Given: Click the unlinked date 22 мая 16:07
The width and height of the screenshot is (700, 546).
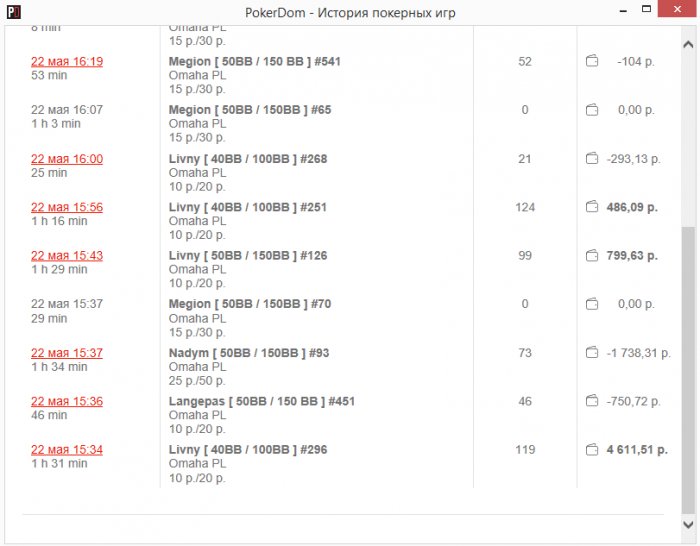Looking at the screenshot, I should click(67, 110).
